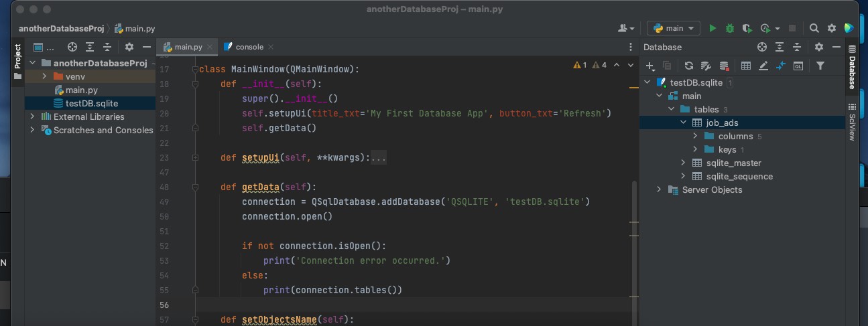This screenshot has width=868, height=326.
Task: Toggle the Project tool window sidebar tab
Action: pyautogui.click(x=18, y=60)
